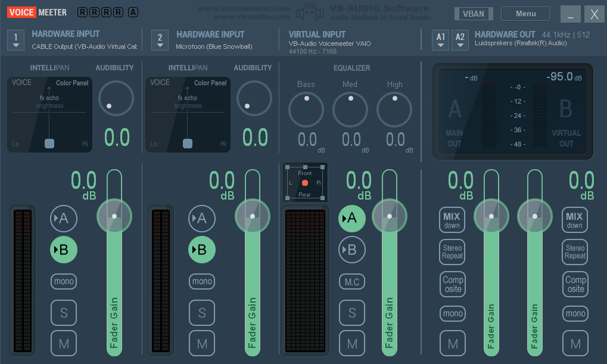607x364 pixels.
Task: Click www.vb-audio.com link in header
Action: coord(252,17)
